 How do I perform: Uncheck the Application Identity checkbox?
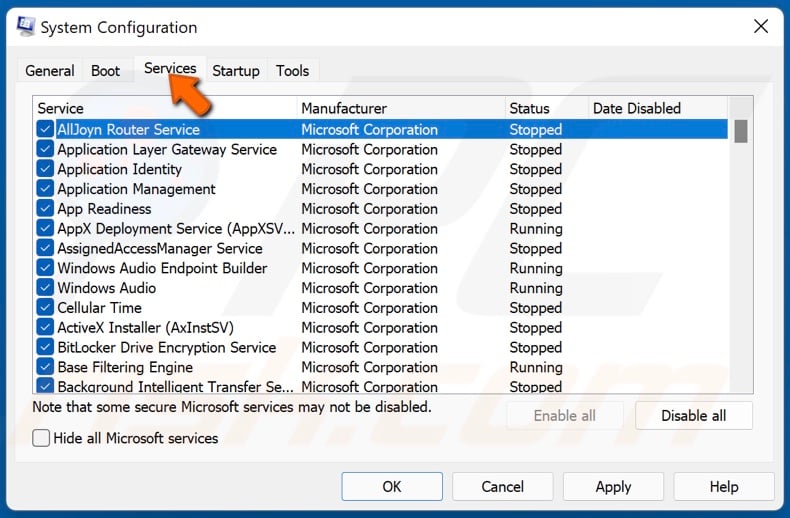click(45, 169)
